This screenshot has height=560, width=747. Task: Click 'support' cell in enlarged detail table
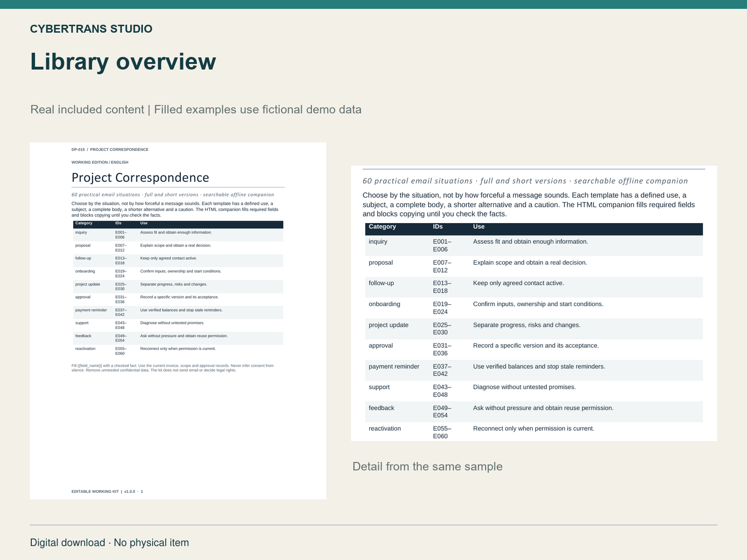click(379, 387)
